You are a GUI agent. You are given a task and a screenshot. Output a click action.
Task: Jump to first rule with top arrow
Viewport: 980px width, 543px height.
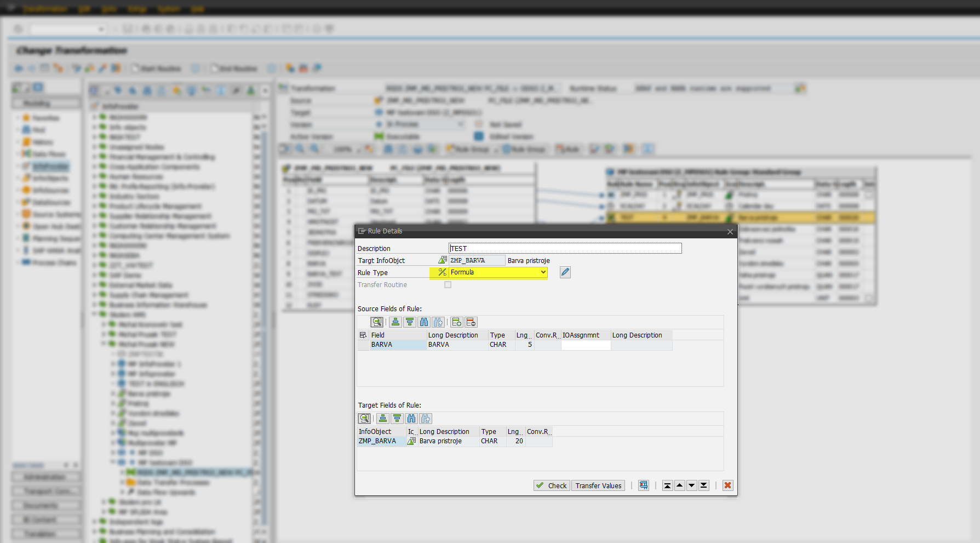pos(667,485)
